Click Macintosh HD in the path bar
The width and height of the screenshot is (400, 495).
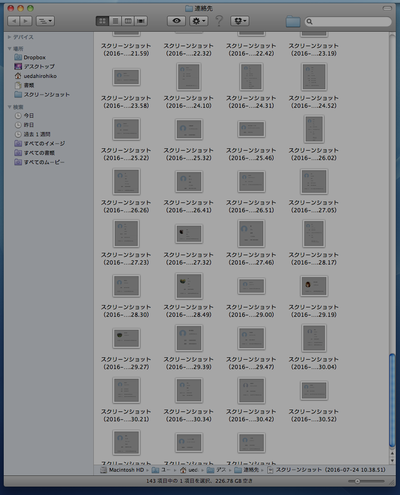(x=122, y=470)
